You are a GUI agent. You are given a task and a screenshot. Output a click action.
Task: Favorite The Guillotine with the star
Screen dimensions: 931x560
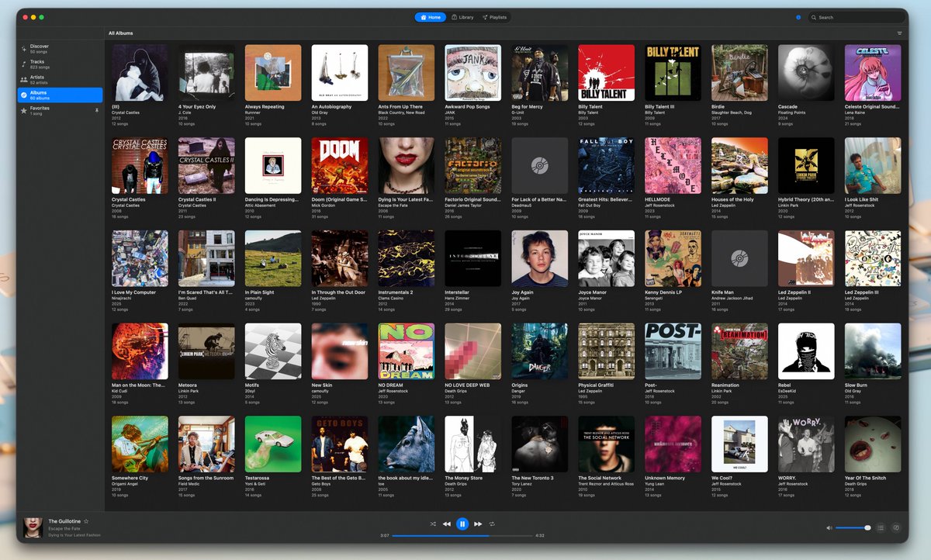point(86,521)
